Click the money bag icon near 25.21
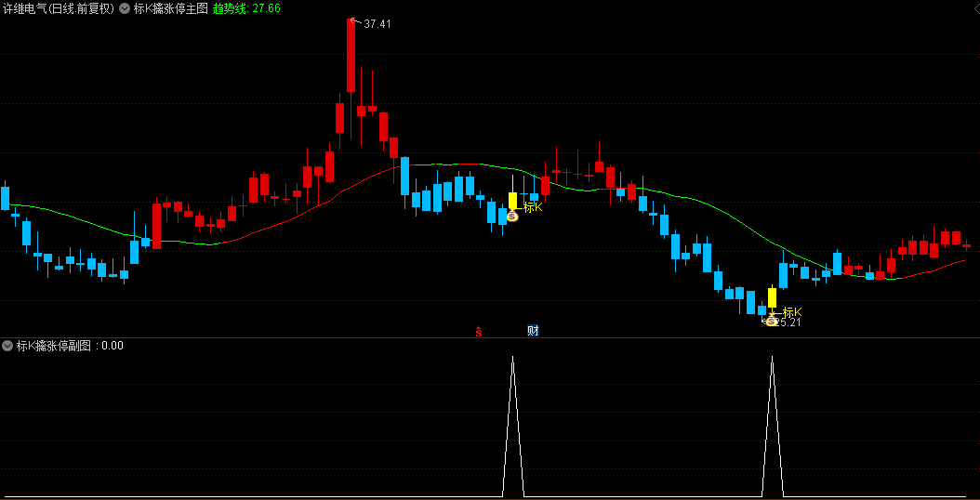Viewport: 980px width, 500px height. click(772, 320)
